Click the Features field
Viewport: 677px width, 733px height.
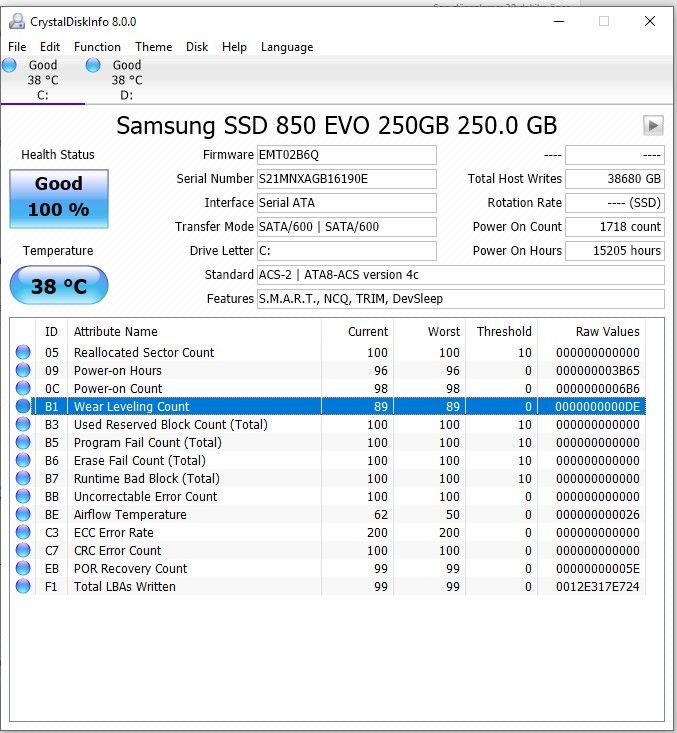coord(461,299)
